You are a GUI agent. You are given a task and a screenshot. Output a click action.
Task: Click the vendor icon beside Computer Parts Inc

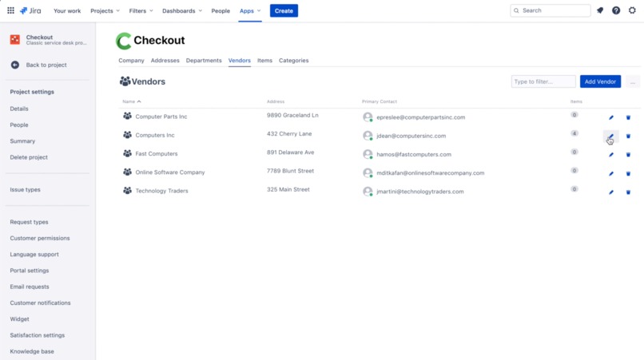pos(127,117)
